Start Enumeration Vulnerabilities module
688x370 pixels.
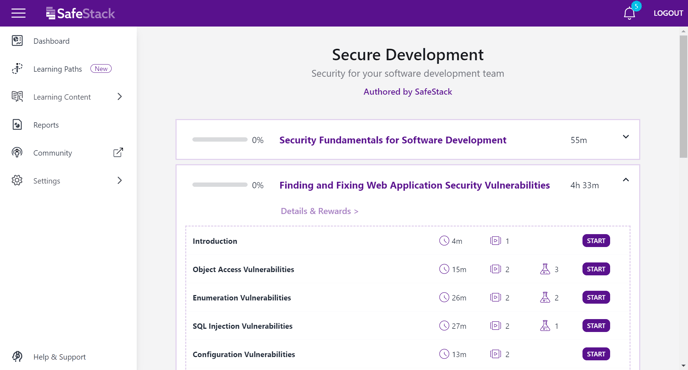[x=596, y=298]
